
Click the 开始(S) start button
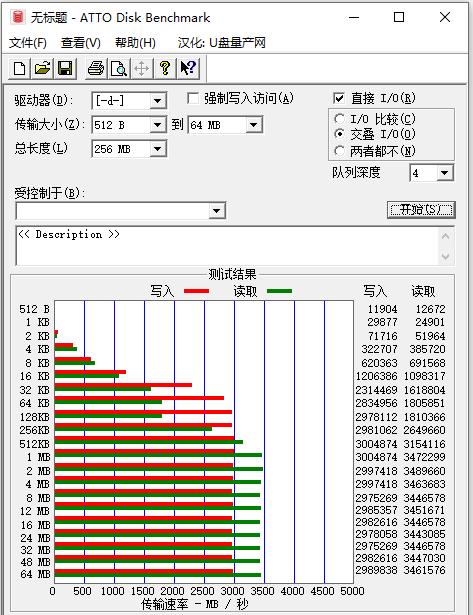coord(421,210)
